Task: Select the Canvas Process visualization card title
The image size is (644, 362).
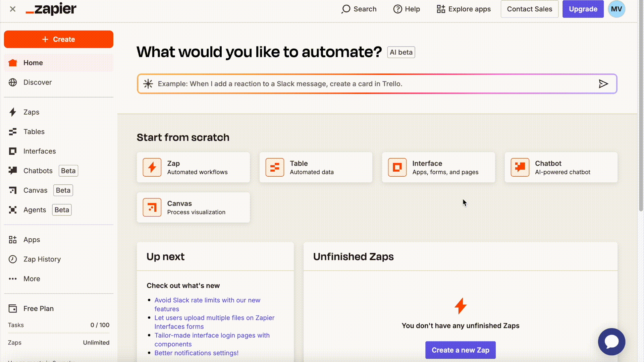Action: [179, 203]
